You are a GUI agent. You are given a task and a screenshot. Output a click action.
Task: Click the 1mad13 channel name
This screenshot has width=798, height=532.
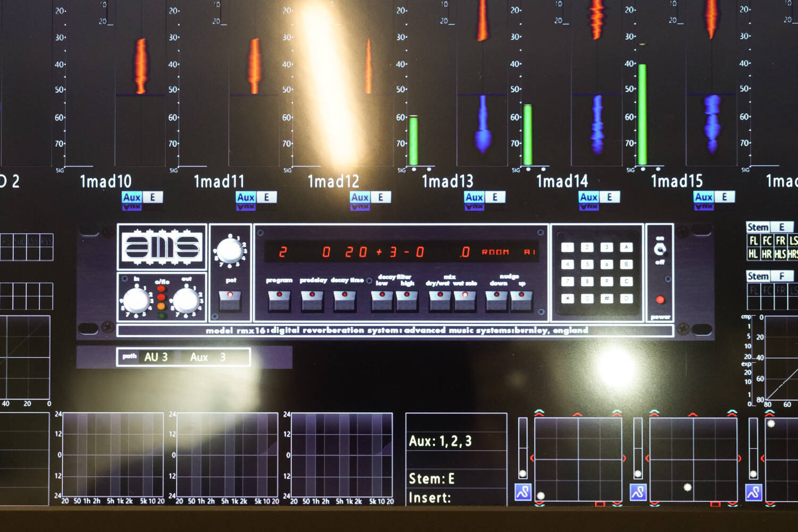tap(447, 181)
